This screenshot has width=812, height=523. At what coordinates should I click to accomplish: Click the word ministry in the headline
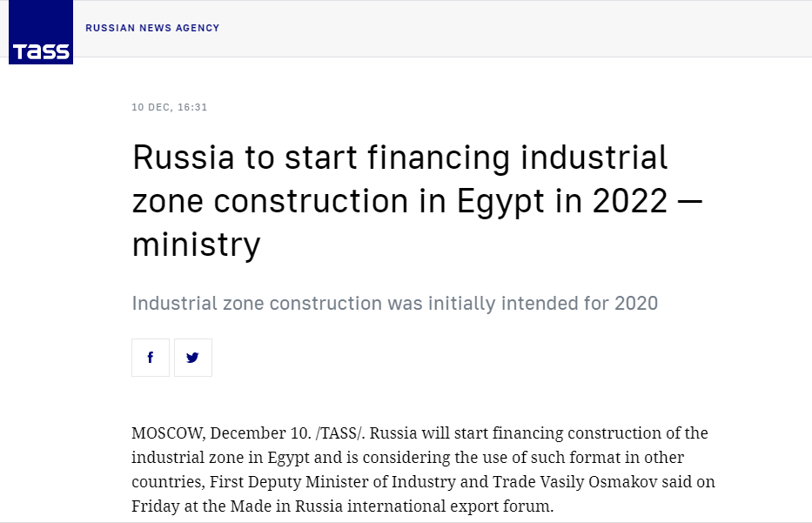click(197, 245)
